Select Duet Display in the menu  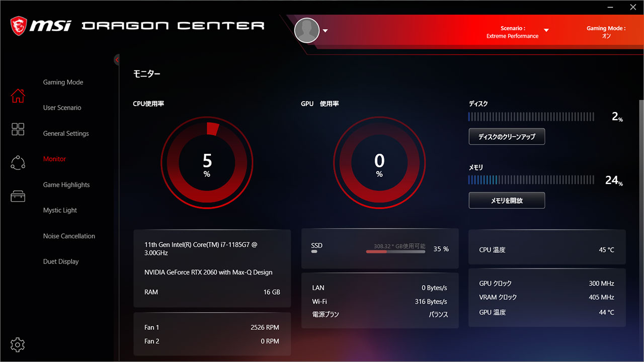tap(61, 262)
